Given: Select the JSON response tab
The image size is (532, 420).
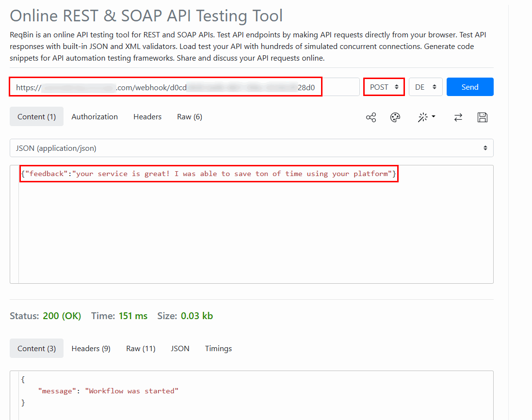Looking at the screenshot, I should click(180, 348).
